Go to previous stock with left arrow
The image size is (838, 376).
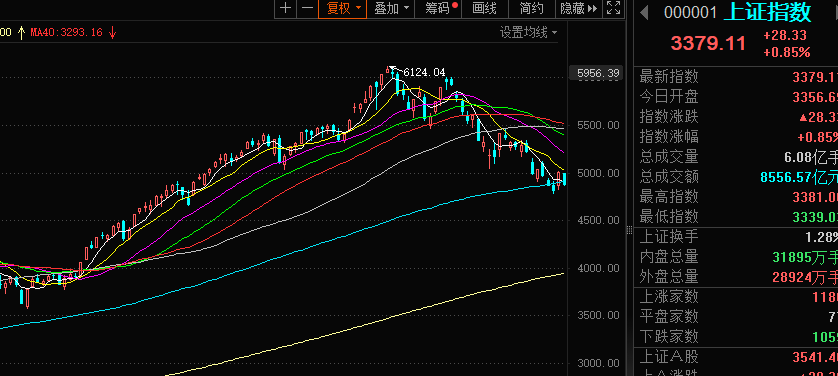645,12
